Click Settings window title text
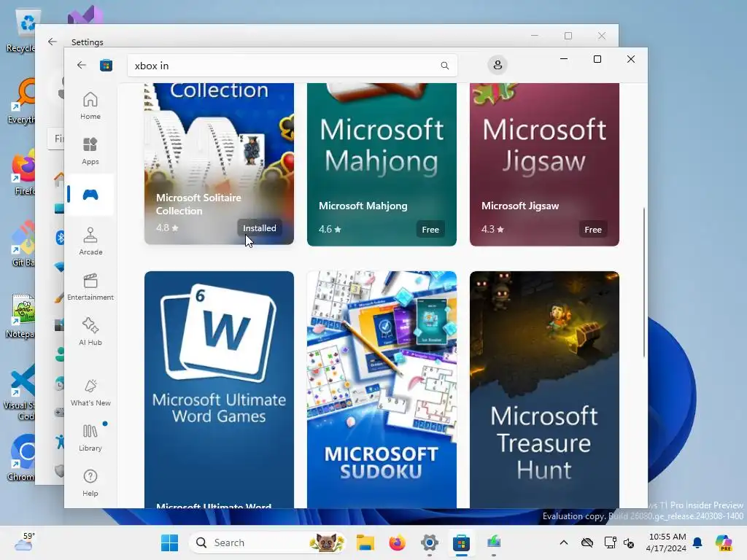The height and width of the screenshot is (560, 747). click(88, 42)
